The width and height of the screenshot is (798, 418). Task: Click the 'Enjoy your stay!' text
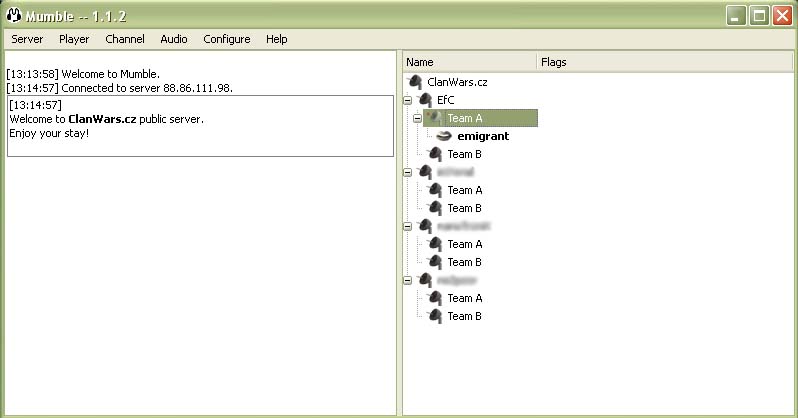point(49,133)
